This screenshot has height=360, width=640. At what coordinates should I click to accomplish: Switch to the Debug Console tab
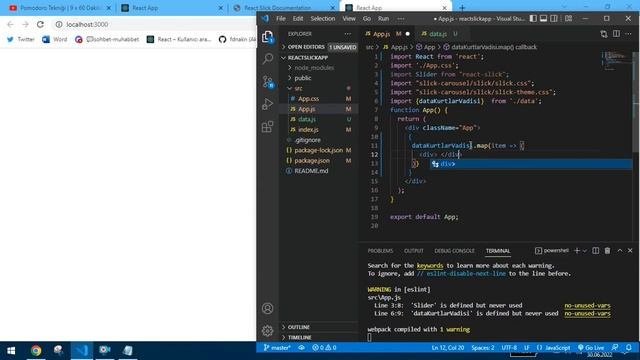point(454,251)
